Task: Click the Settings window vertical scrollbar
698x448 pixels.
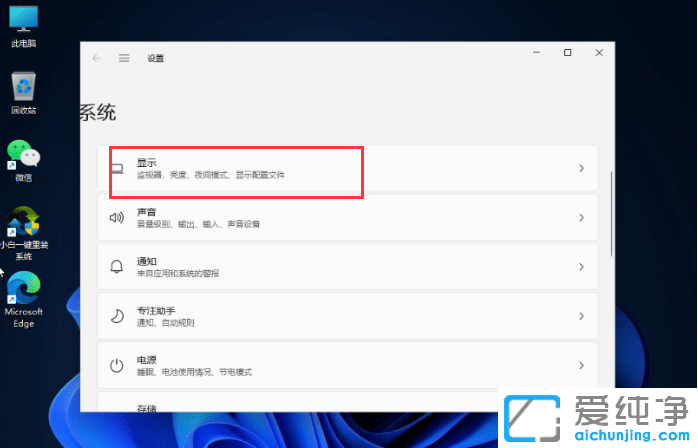Action: pyautogui.click(x=612, y=214)
